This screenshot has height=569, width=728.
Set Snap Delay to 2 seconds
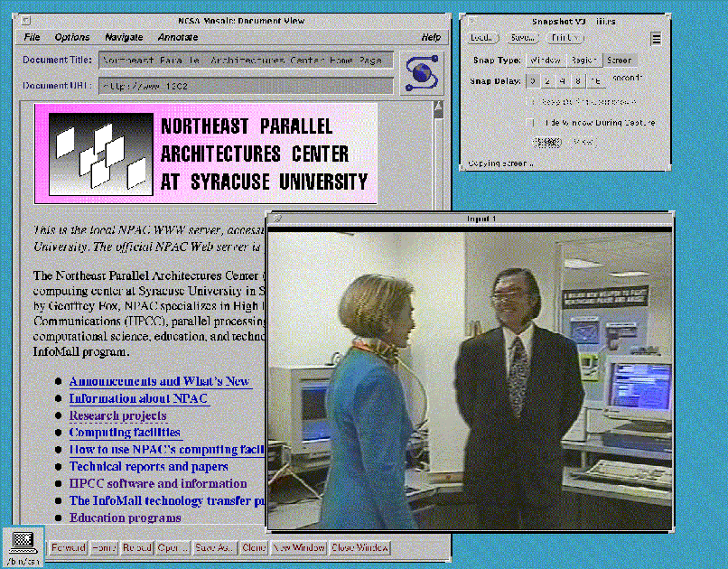pos(548,81)
